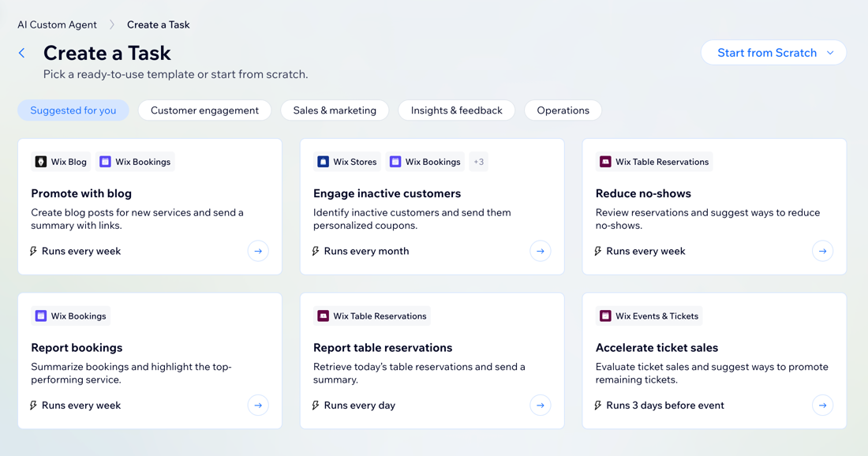
Task: Click the arrow on Report bookings card
Action: (258, 406)
